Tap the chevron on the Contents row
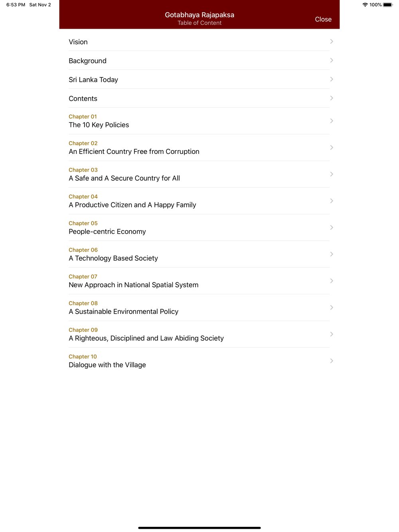This screenshot has width=399, height=532. [332, 98]
